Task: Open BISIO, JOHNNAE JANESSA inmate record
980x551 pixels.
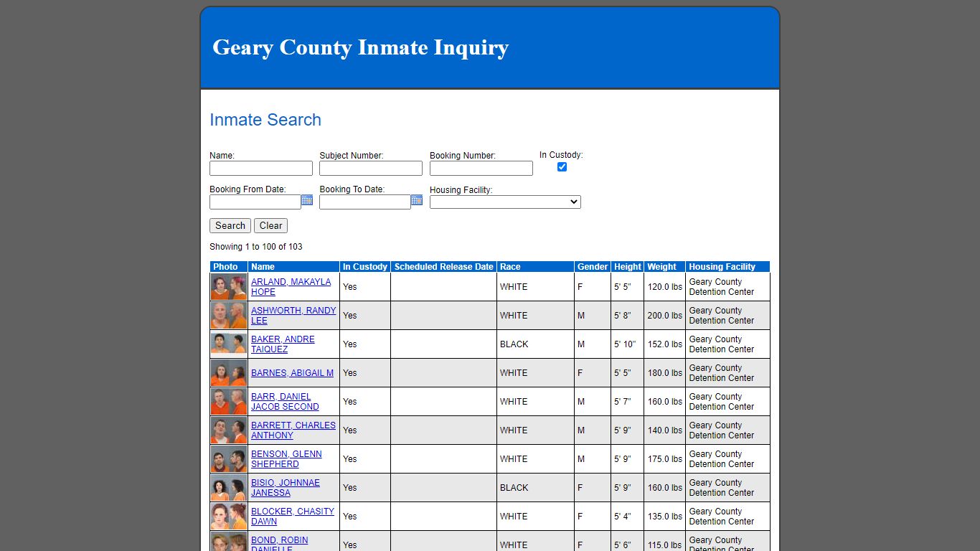Action: [x=286, y=488]
